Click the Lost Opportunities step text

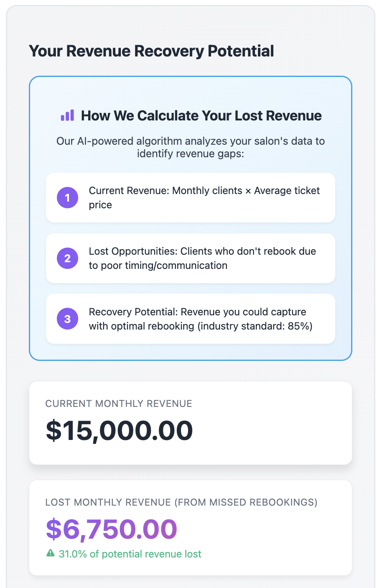click(x=202, y=258)
